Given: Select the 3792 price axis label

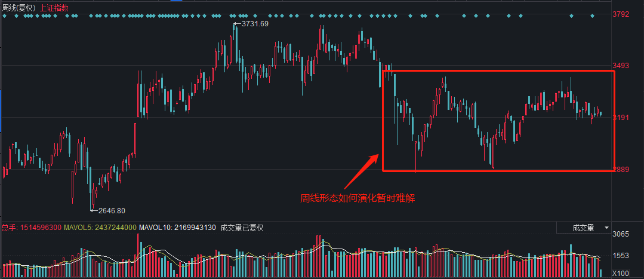Looking at the screenshot, I should pyautogui.click(x=621, y=14).
